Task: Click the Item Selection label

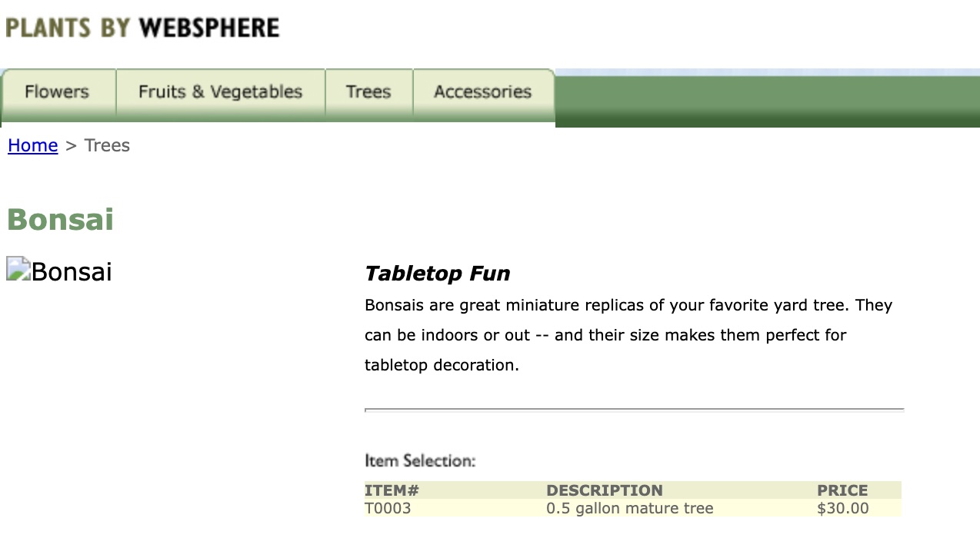Action: (x=420, y=461)
